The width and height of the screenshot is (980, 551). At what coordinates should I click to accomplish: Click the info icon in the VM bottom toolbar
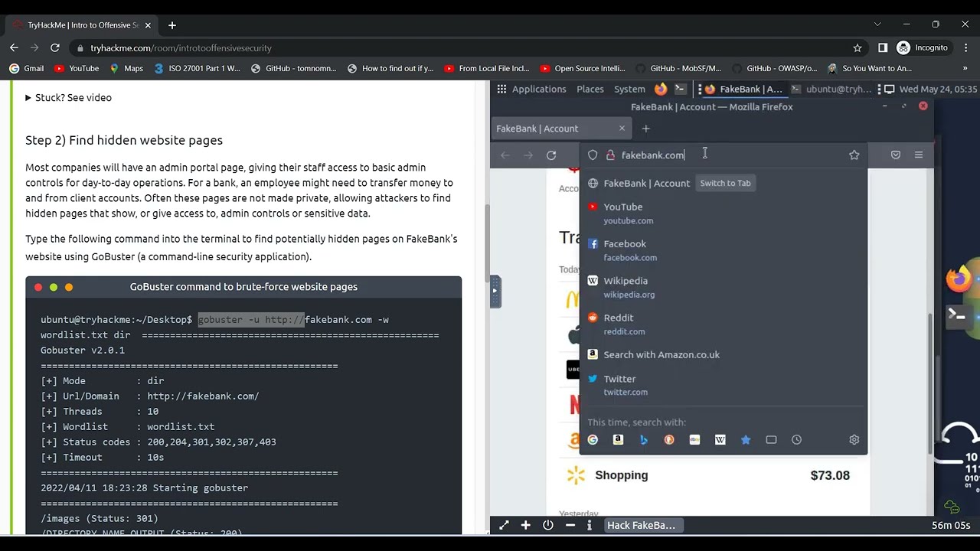tap(590, 525)
